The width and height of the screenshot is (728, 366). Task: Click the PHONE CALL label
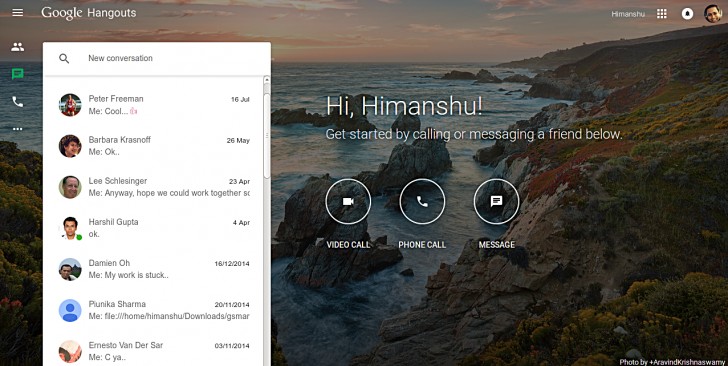point(422,245)
